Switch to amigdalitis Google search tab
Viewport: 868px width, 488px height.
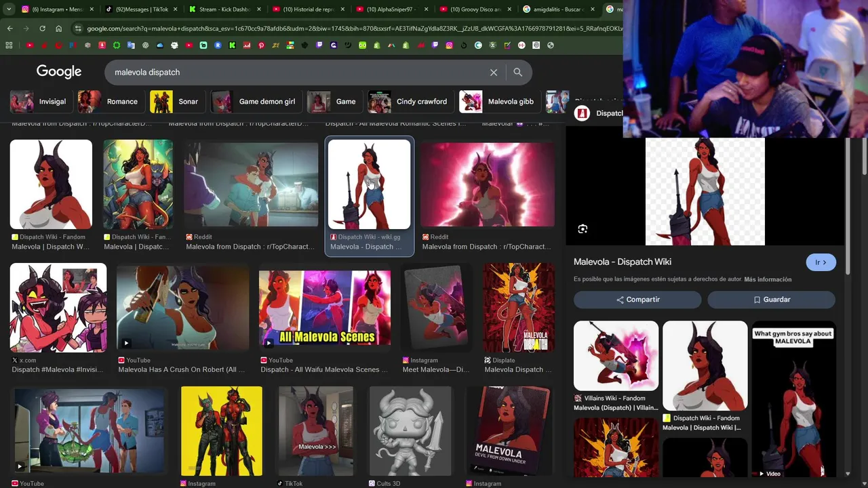(557, 9)
